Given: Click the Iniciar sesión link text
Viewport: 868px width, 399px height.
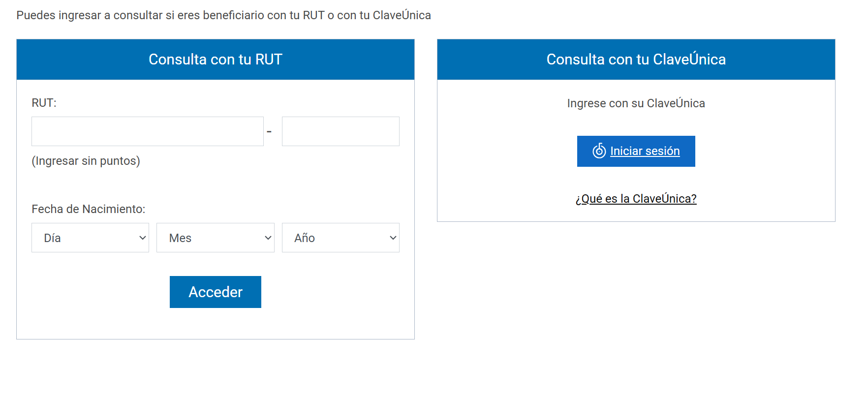Looking at the screenshot, I should pos(645,151).
